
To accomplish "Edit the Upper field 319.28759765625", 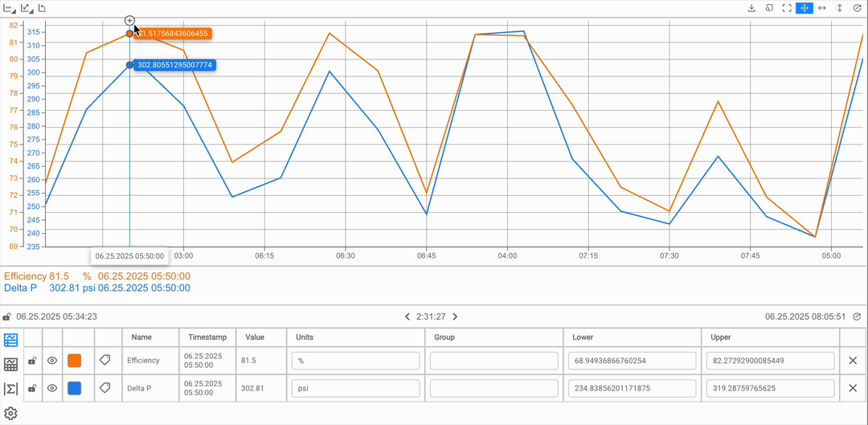I will pyautogui.click(x=771, y=389).
